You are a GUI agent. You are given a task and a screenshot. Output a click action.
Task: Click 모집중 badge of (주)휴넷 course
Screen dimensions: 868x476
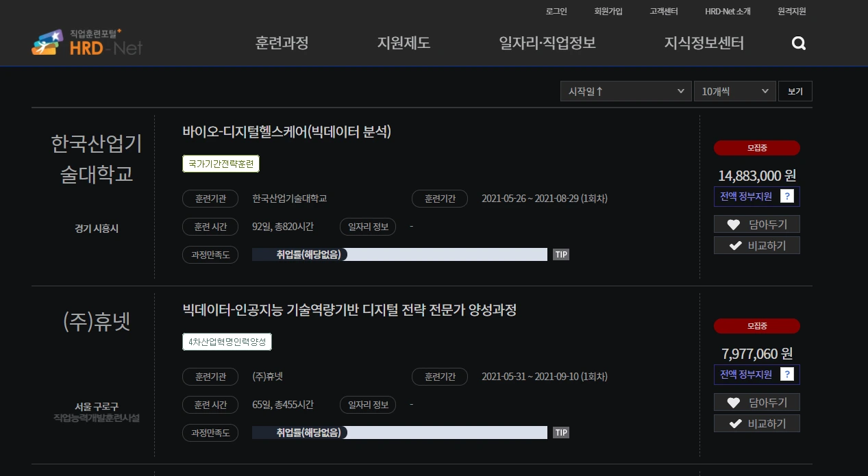click(756, 326)
